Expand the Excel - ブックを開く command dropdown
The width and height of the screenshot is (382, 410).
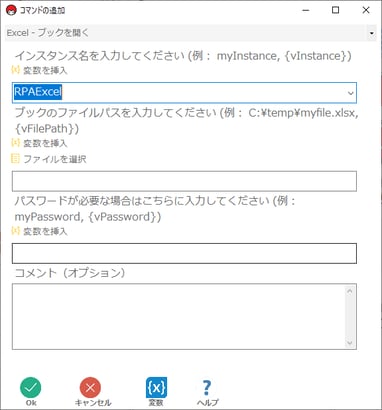(372, 33)
